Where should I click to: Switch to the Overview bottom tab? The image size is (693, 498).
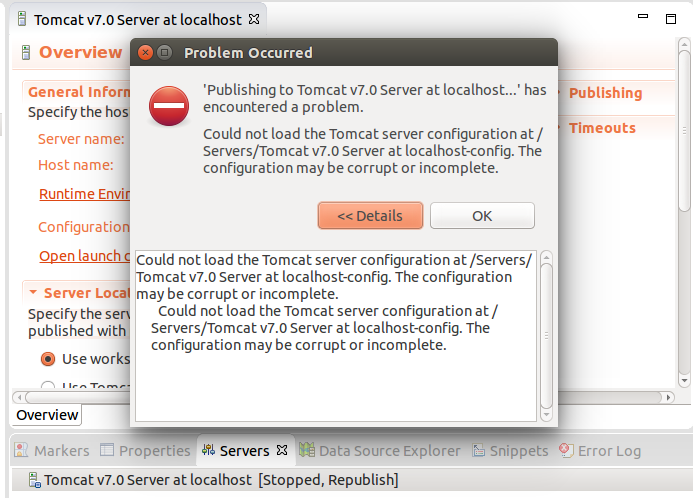[47, 415]
